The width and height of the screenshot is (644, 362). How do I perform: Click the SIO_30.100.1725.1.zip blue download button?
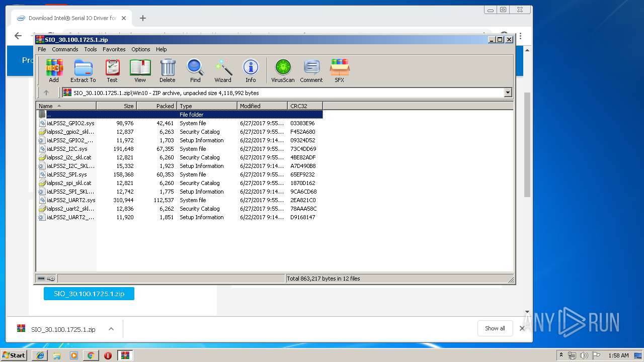coord(89,294)
